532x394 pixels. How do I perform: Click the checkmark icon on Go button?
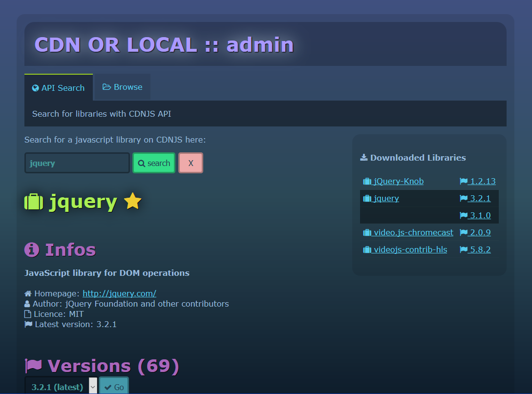pyautogui.click(x=108, y=387)
